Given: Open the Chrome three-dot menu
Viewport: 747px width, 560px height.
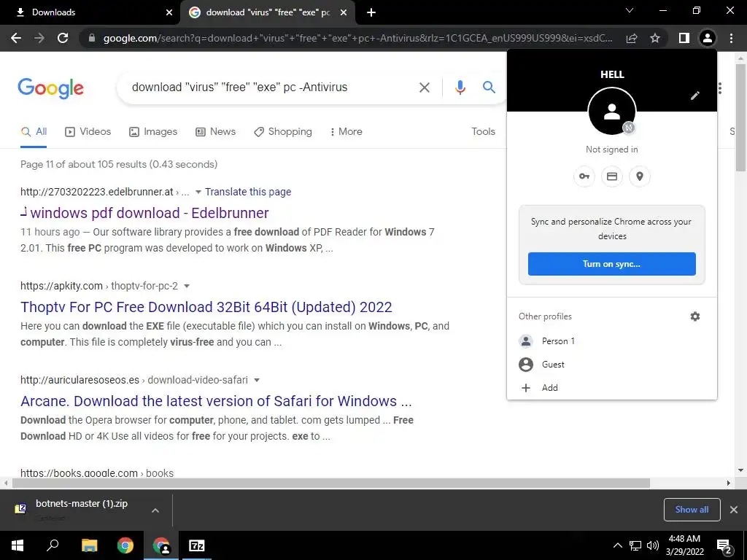Looking at the screenshot, I should coord(731,38).
